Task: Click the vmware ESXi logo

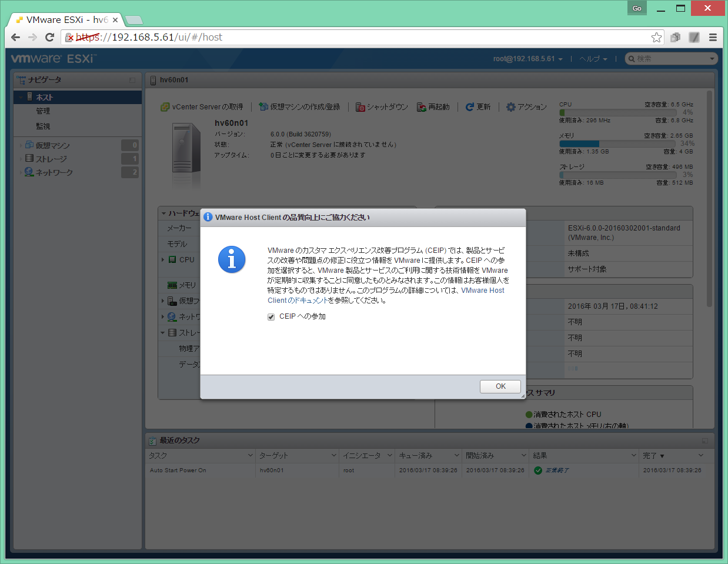Action: 54,59
